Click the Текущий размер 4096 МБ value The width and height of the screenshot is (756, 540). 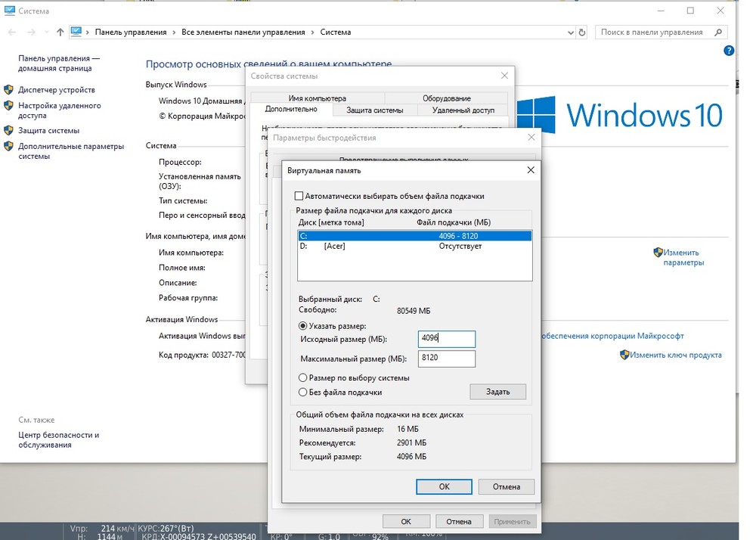coord(411,457)
